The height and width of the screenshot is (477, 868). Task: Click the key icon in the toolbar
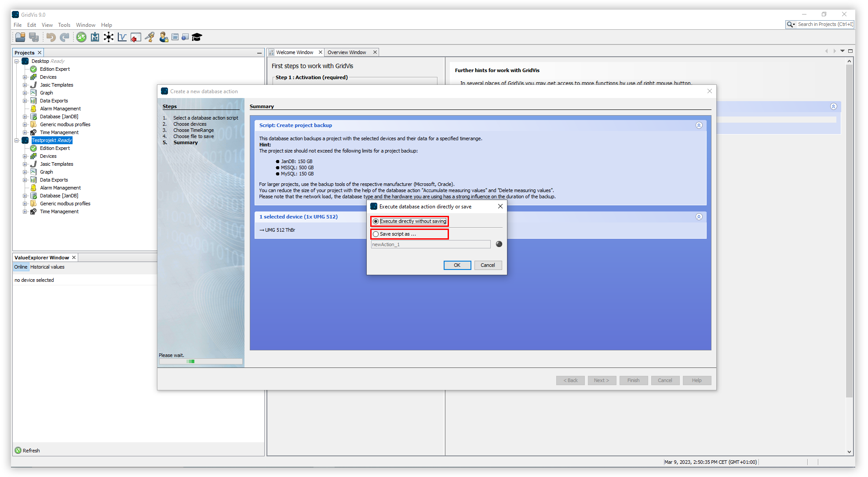[150, 37]
